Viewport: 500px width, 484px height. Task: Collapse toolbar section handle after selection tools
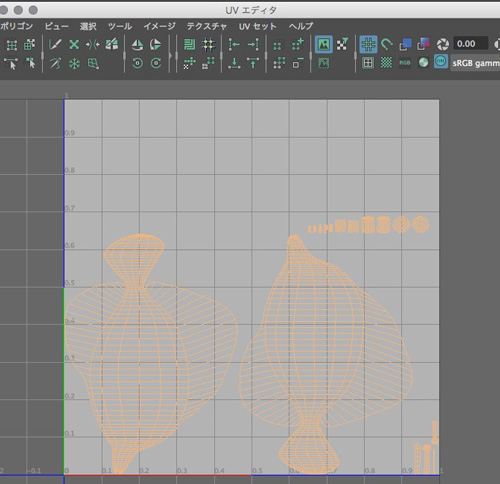click(x=43, y=54)
